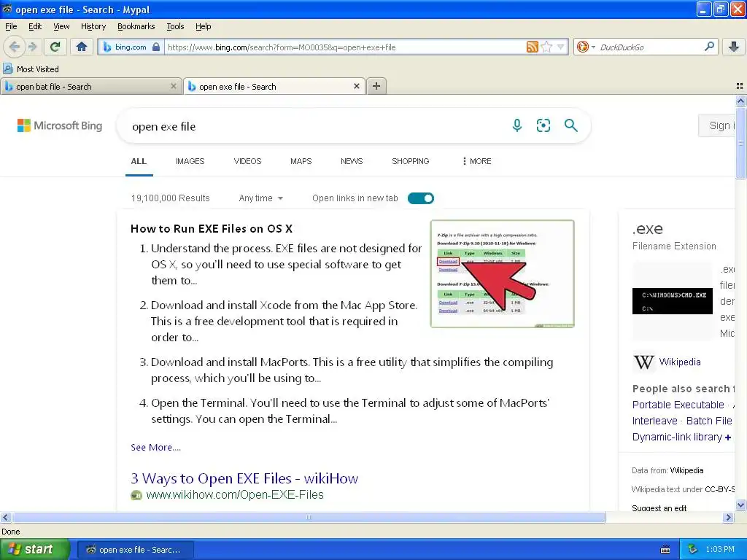Open the Bookmarks menu

136,26
